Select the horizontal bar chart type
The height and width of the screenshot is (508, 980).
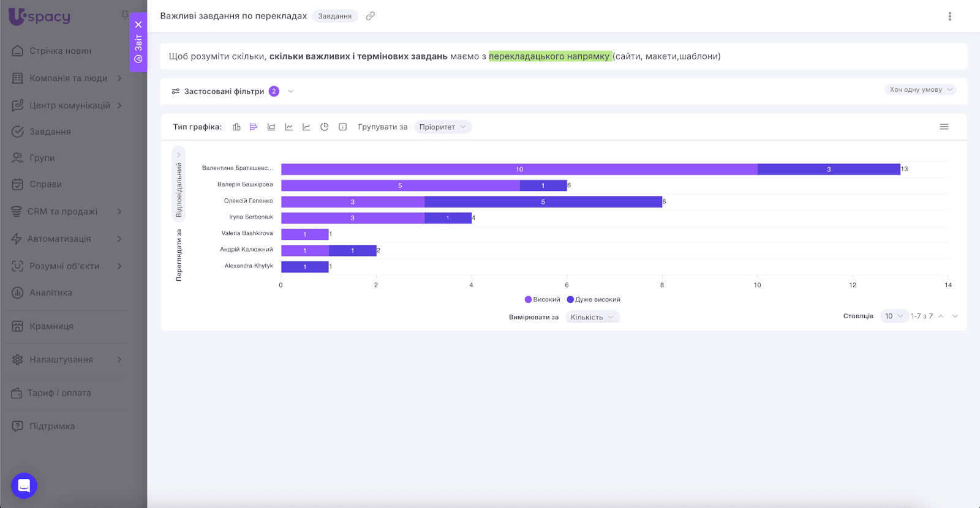[254, 127]
